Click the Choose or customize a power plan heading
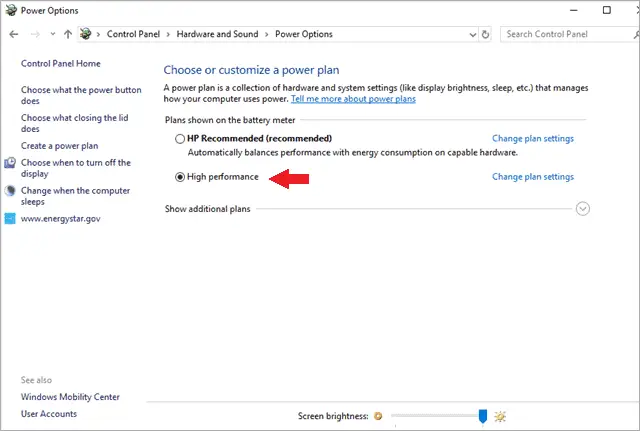The image size is (640, 431). tap(251, 70)
